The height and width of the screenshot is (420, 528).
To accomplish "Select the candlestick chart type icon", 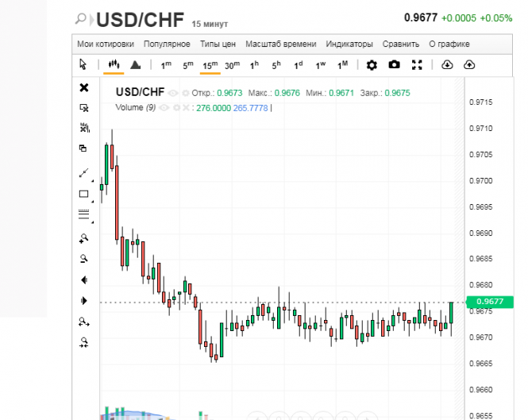I will coord(113,65).
